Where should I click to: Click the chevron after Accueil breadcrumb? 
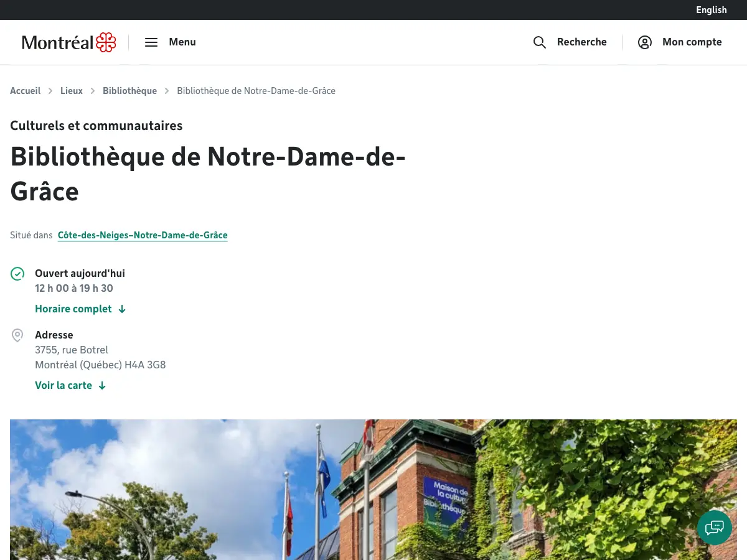point(50,91)
